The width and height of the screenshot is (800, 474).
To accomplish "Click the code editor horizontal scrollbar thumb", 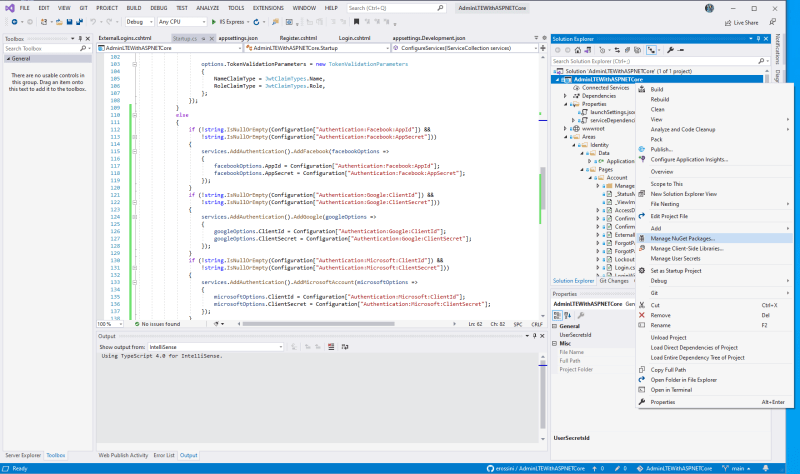I will tap(318, 324).
